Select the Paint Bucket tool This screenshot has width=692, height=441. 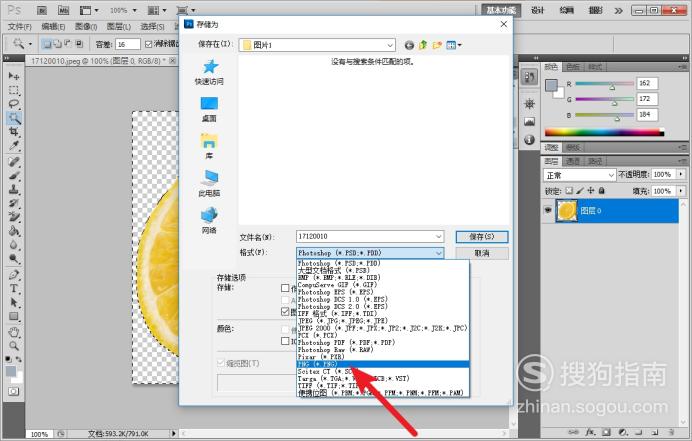pyautogui.click(x=14, y=230)
